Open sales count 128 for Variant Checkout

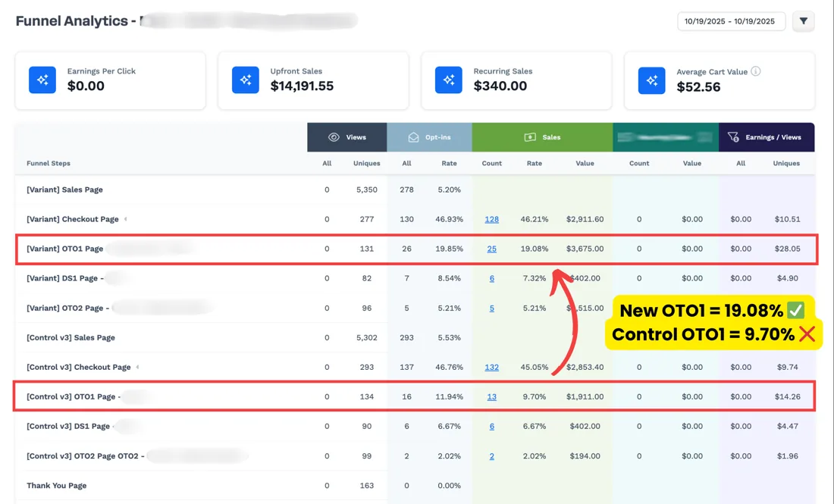[x=491, y=219]
